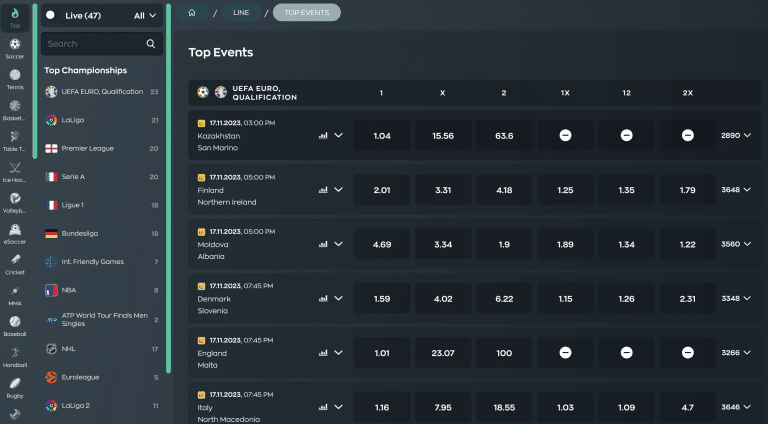This screenshot has height=424, width=768.
Task: Open statistics icon for Moldova vs Albania
Action: pos(323,244)
